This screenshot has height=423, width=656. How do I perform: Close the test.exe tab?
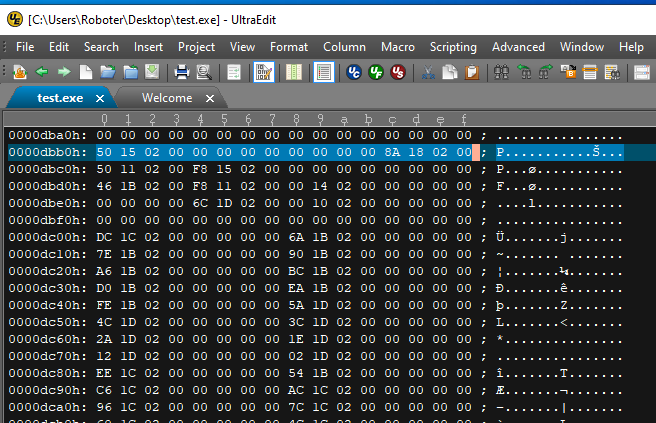100,99
